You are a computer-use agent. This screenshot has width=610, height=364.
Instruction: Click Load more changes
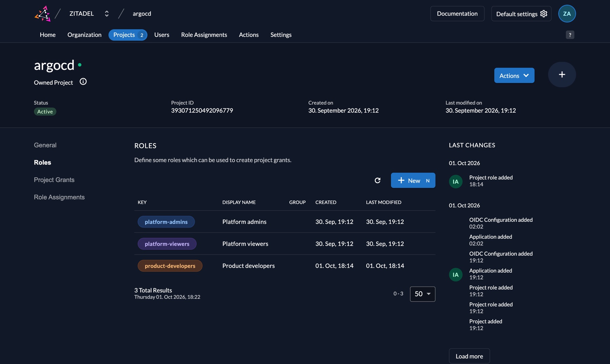[469, 356]
